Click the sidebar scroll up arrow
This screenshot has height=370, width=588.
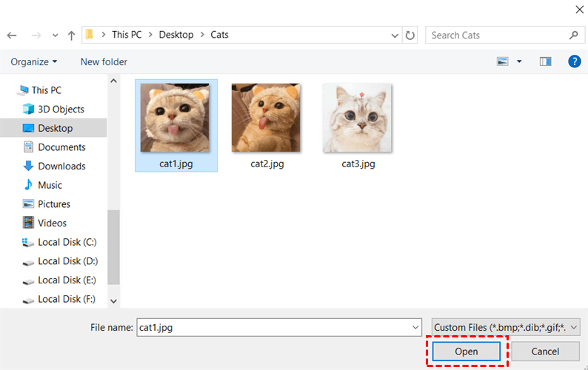click(x=113, y=81)
